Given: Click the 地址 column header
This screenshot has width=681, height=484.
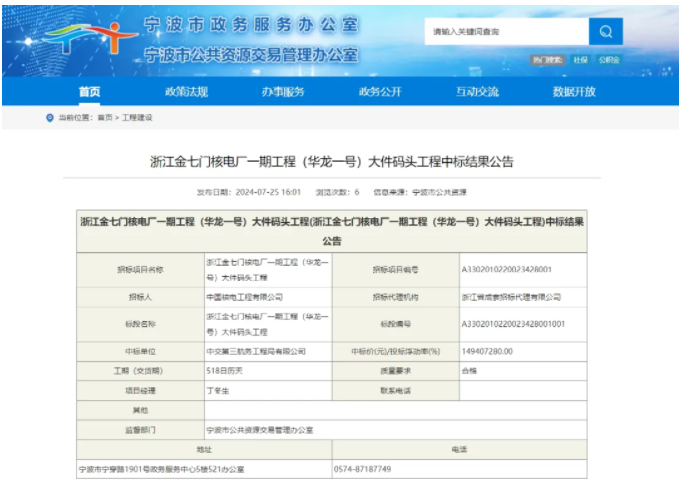Looking at the screenshot, I should click(x=204, y=450).
